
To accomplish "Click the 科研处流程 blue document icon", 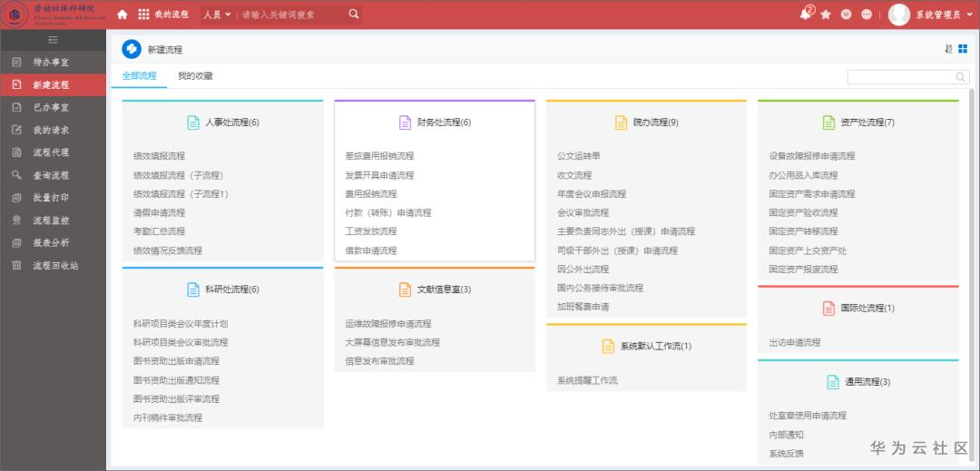I will click(x=194, y=289).
